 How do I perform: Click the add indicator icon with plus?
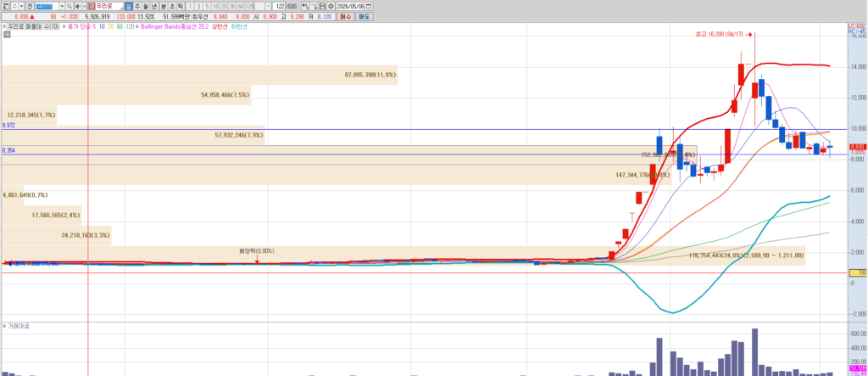(x=305, y=6)
